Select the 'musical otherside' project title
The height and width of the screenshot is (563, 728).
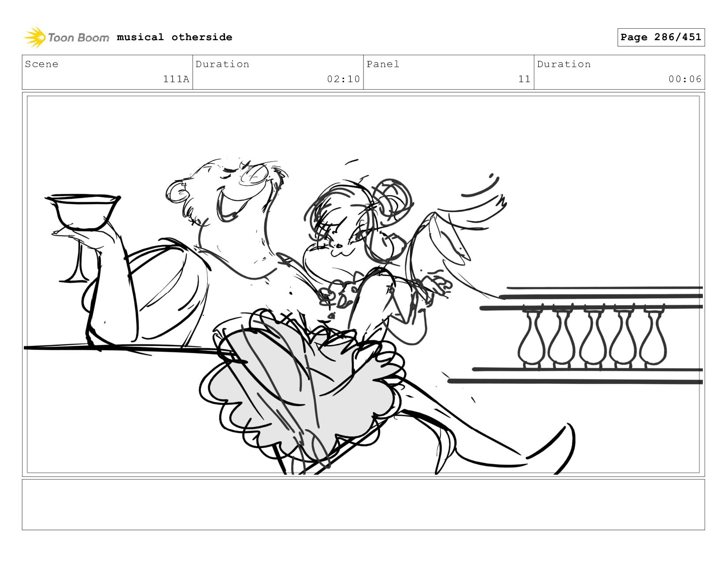[x=174, y=37]
